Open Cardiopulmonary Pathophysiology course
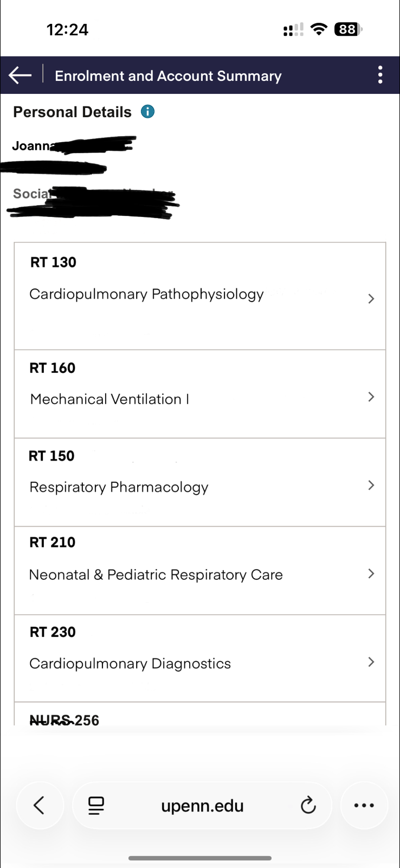The image size is (400, 868). click(146, 294)
